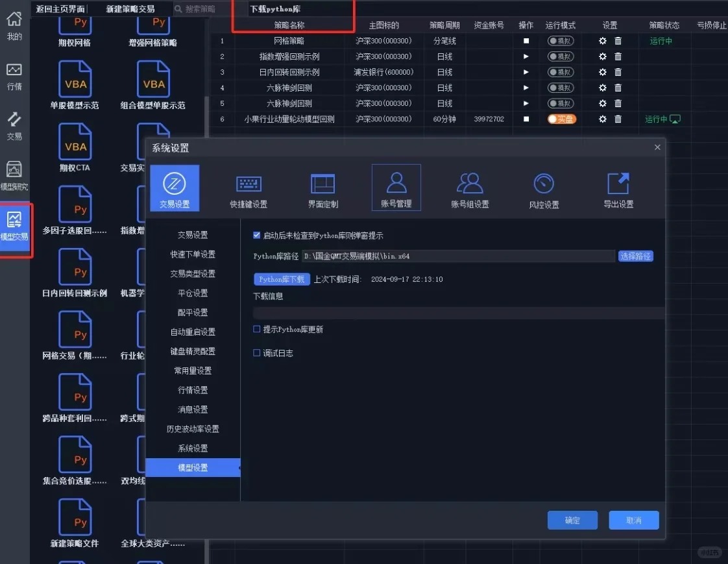
Task: Select the 账号管理 icon in system settings
Action: (x=396, y=187)
